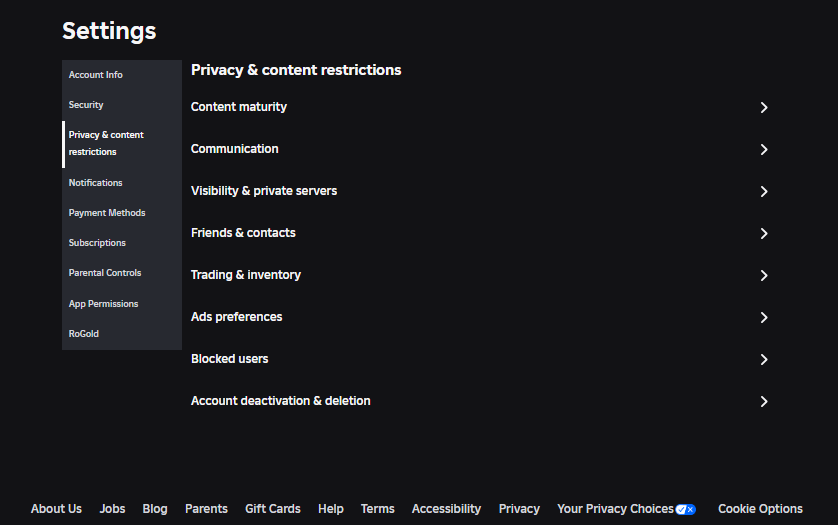This screenshot has height=525, width=838.
Task: Click the Friends & contacts chevron
Action: tap(764, 233)
